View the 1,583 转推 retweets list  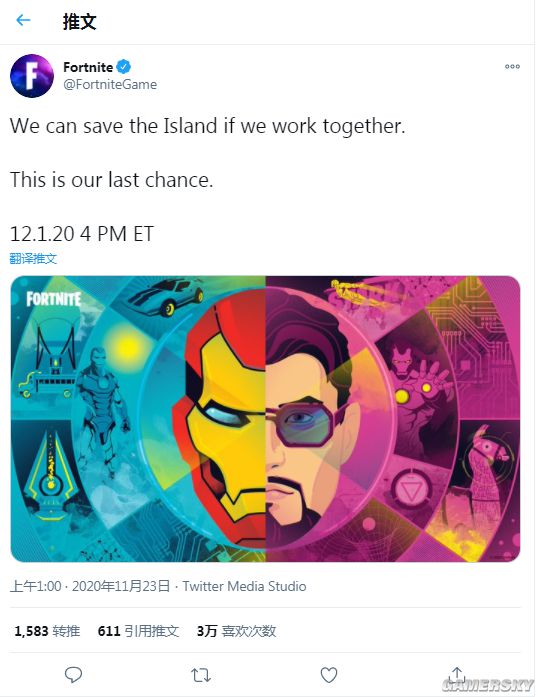click(47, 631)
